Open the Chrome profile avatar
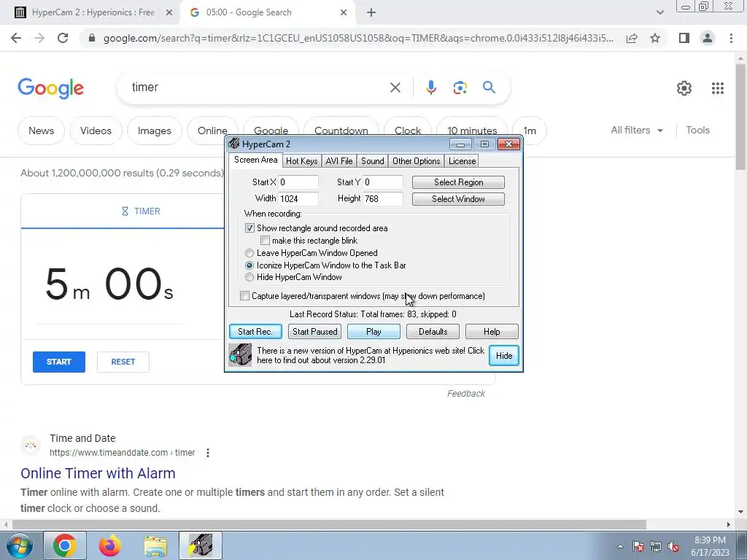Screen dimensions: 747x560 pos(708,38)
